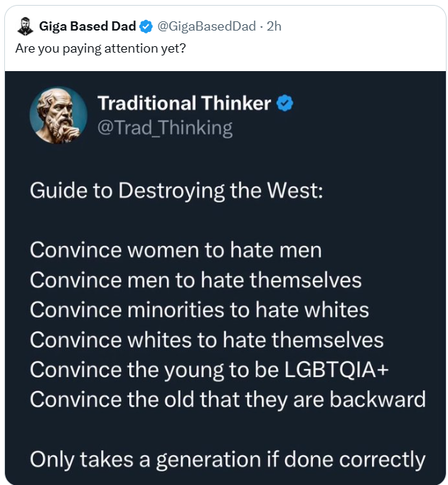Click the verified badge beside Giga Based Dad
The height and width of the screenshot is (485, 448).
pos(146,27)
